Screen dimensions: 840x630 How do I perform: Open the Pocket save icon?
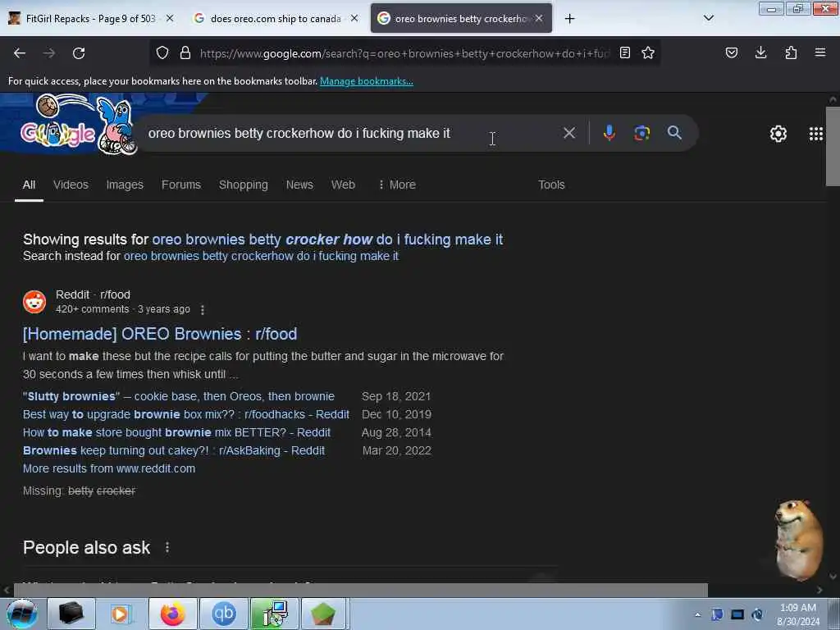click(x=732, y=52)
